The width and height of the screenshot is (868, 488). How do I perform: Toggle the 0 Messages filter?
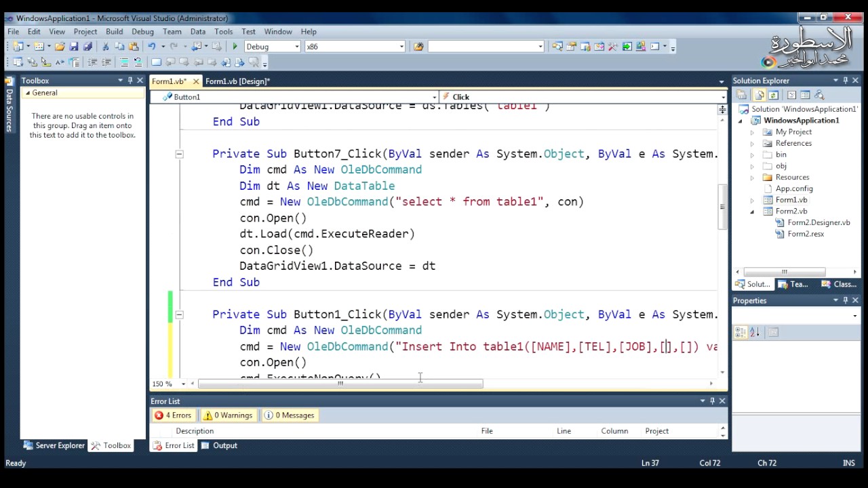pos(290,415)
